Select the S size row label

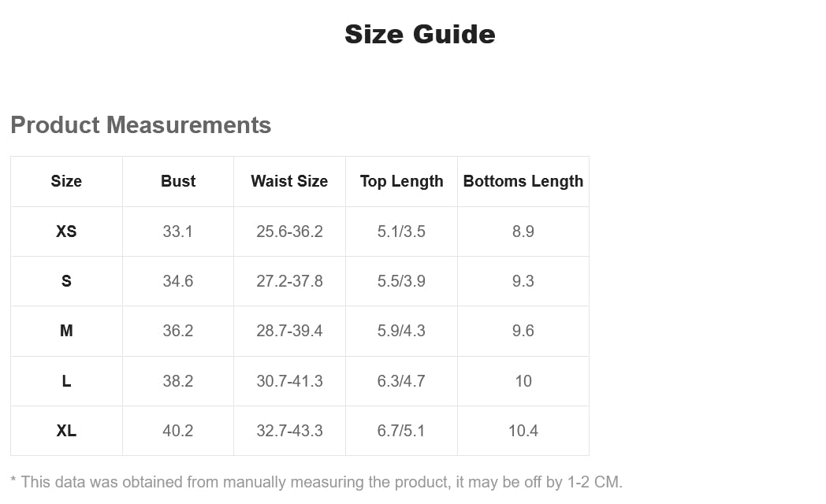click(x=66, y=281)
